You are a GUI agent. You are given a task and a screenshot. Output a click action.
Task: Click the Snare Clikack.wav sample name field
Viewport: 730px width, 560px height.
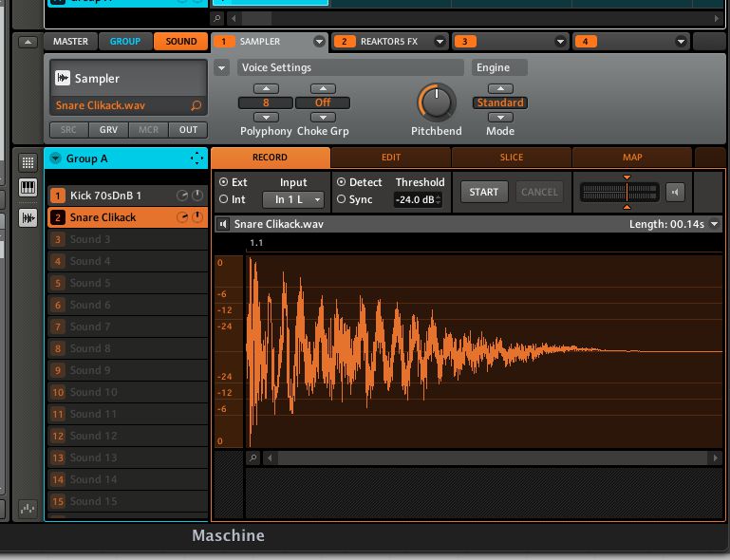tap(128, 105)
